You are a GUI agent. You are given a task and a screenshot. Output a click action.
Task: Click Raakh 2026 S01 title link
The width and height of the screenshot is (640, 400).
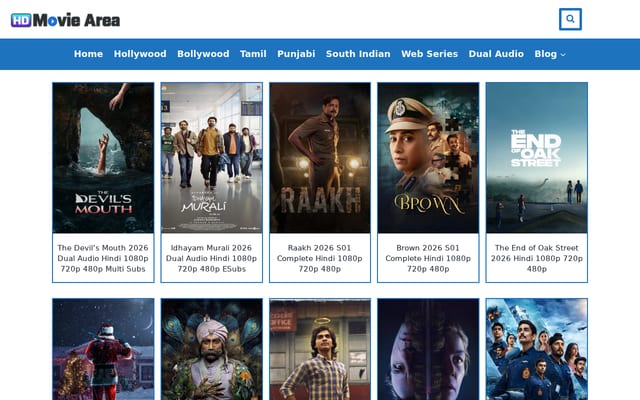(320, 258)
